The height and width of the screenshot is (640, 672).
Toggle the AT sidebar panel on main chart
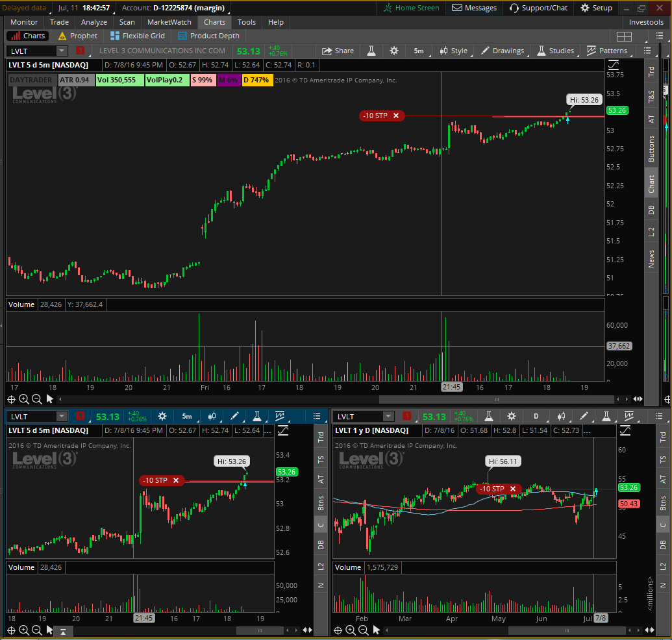(x=651, y=119)
